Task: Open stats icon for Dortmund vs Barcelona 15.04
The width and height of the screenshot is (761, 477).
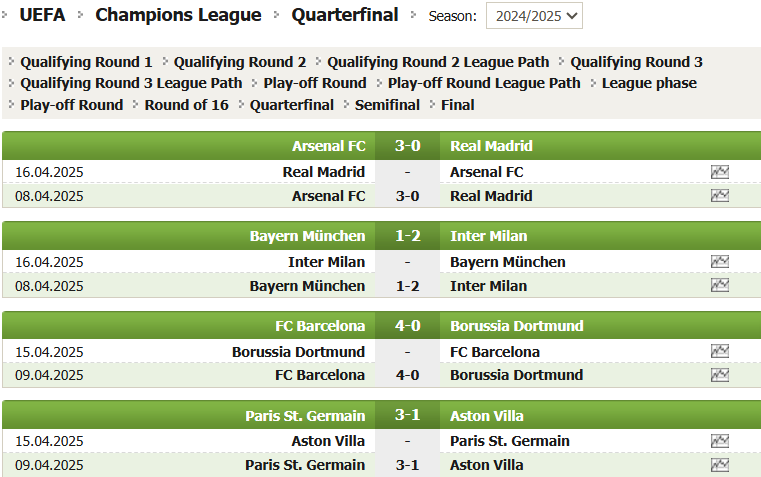Action: (x=720, y=351)
